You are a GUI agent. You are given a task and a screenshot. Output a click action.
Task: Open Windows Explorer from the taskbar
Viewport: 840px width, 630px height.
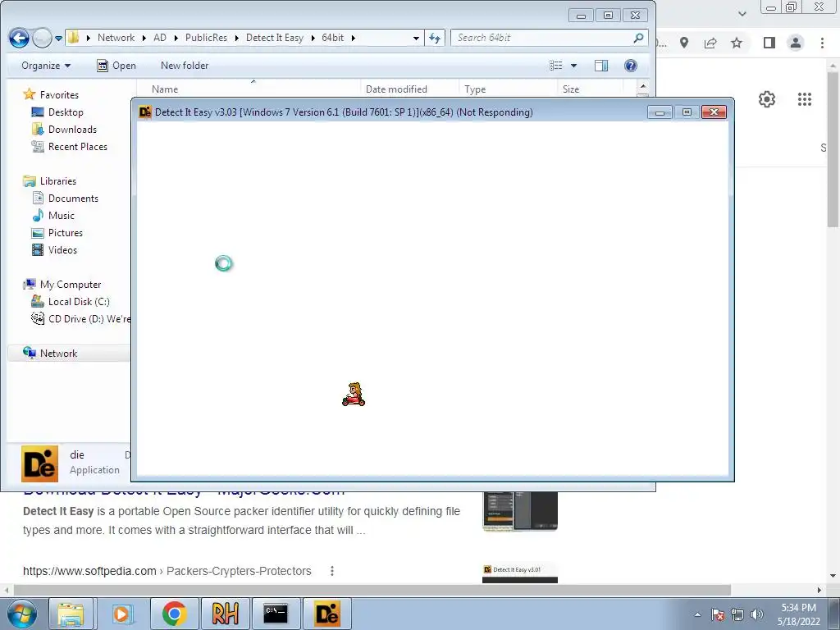click(71, 614)
